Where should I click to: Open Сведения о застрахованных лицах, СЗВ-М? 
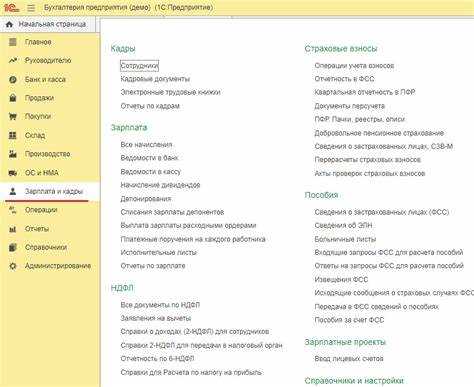coord(384,146)
